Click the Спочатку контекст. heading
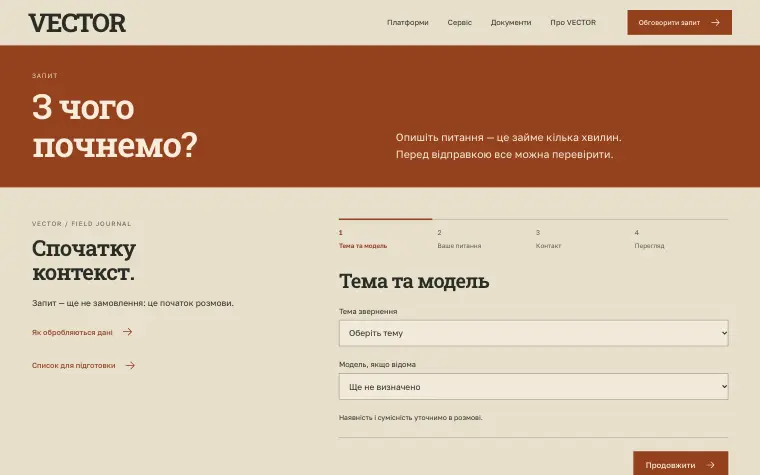Screen dimensions: 760x475 [83, 260]
